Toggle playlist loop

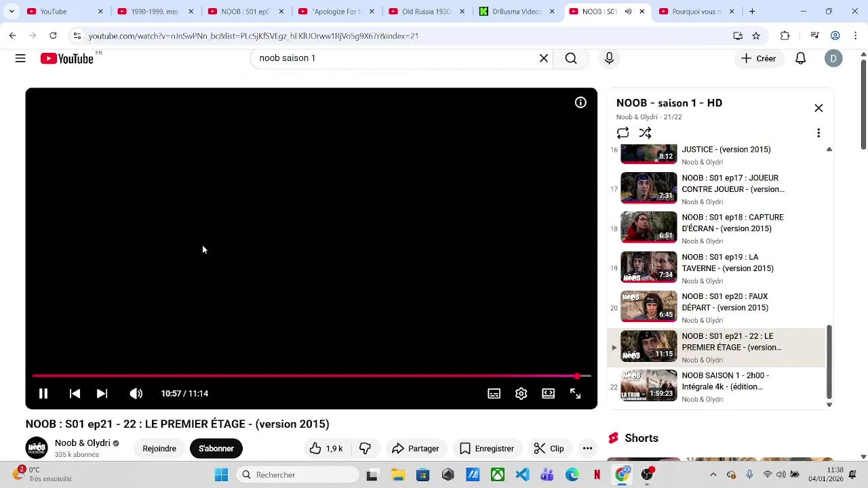(x=623, y=133)
